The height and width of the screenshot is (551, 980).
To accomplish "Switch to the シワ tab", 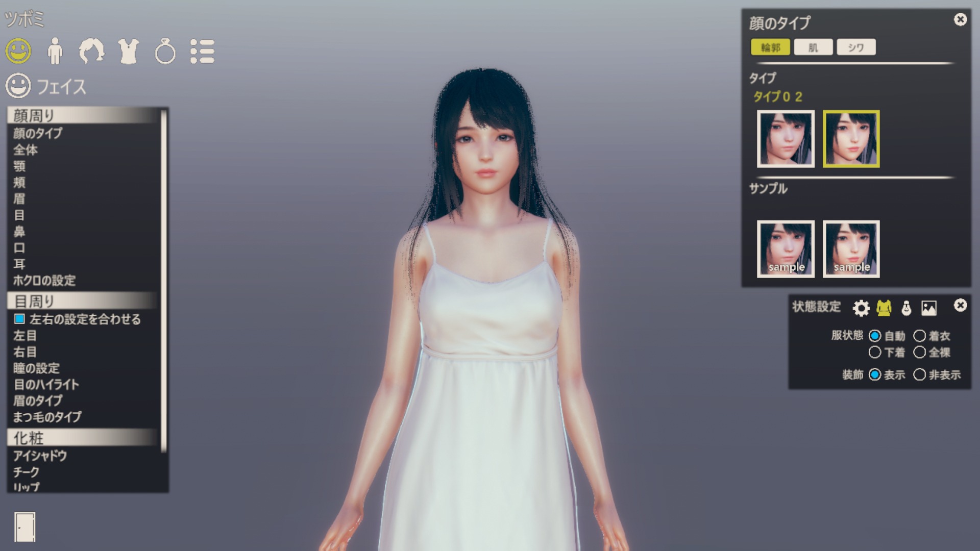I will 856,47.
